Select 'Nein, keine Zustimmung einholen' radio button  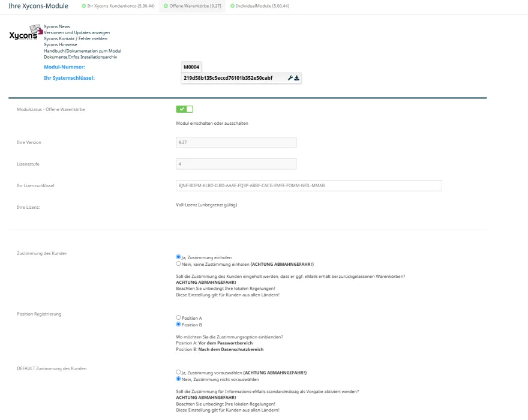pyautogui.click(x=178, y=264)
